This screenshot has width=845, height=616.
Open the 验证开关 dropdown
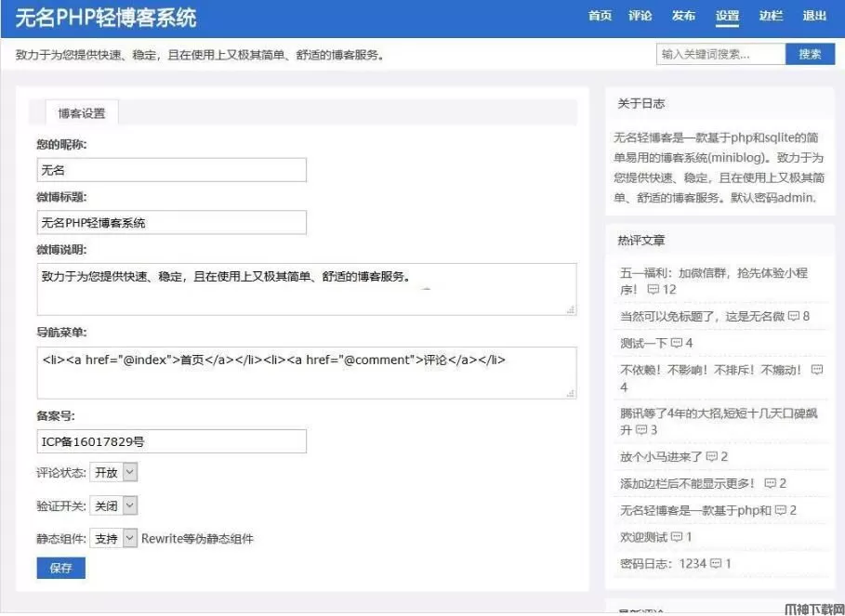[113, 505]
